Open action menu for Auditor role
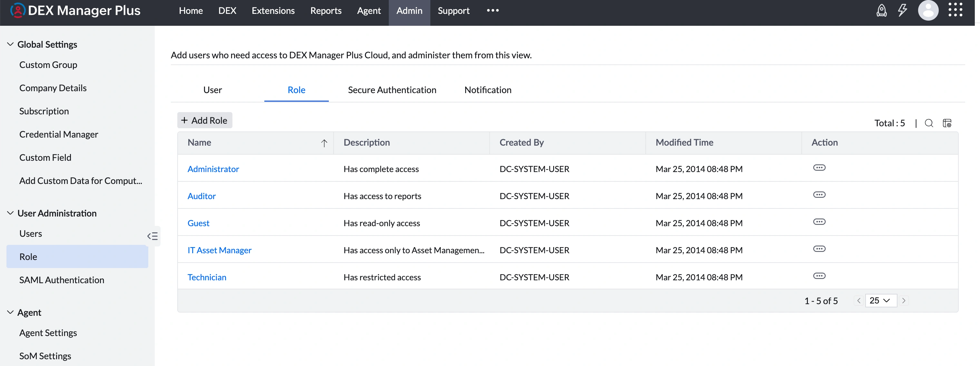The image size is (980, 366). pos(819,195)
